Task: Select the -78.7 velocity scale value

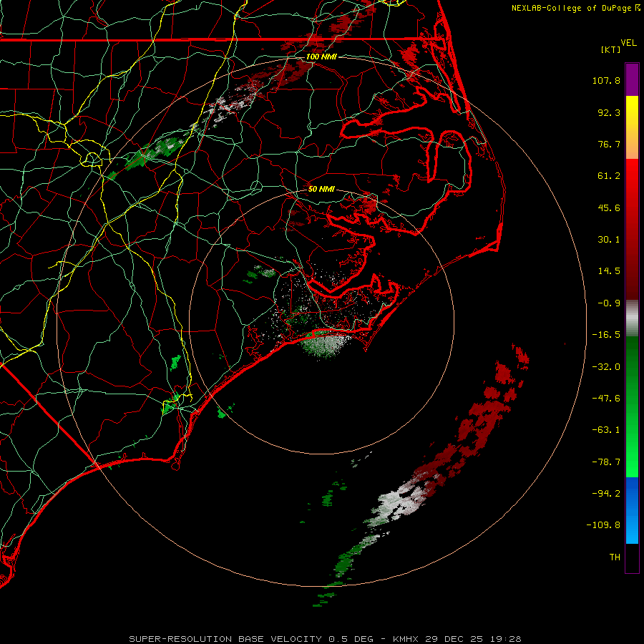Action: pos(606,462)
